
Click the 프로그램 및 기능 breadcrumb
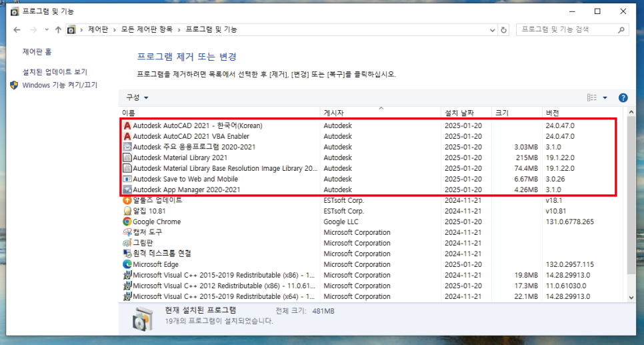[211, 29]
